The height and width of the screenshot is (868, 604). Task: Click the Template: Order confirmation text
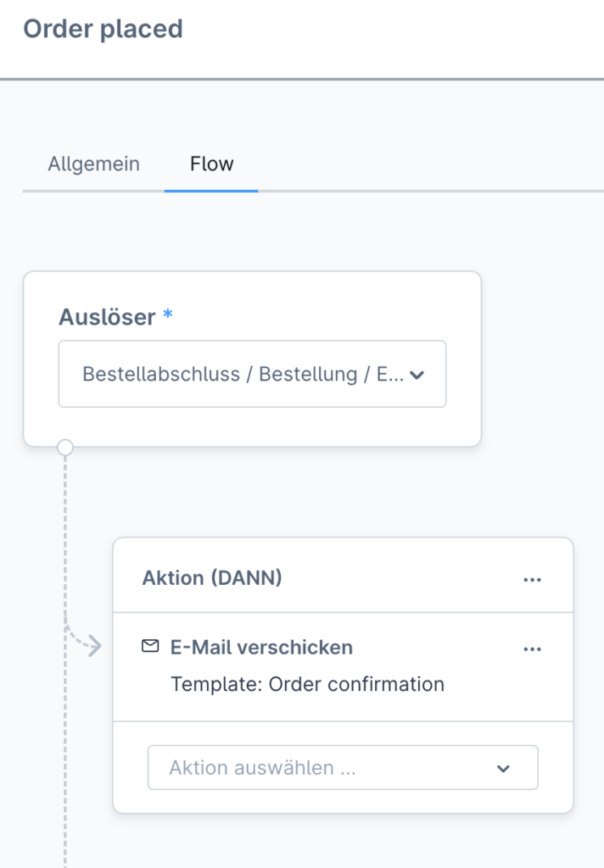tap(308, 684)
